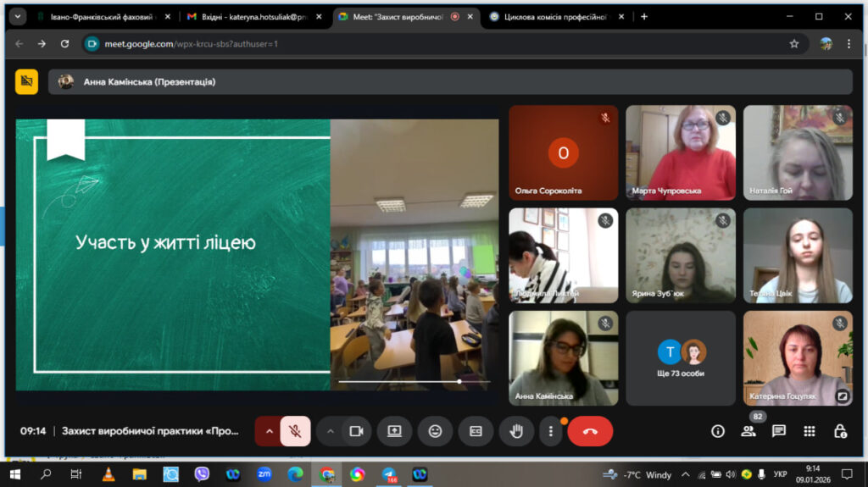Screen dimensions: 868x487
Task: Turn the camera on or off
Action: [x=356, y=431]
